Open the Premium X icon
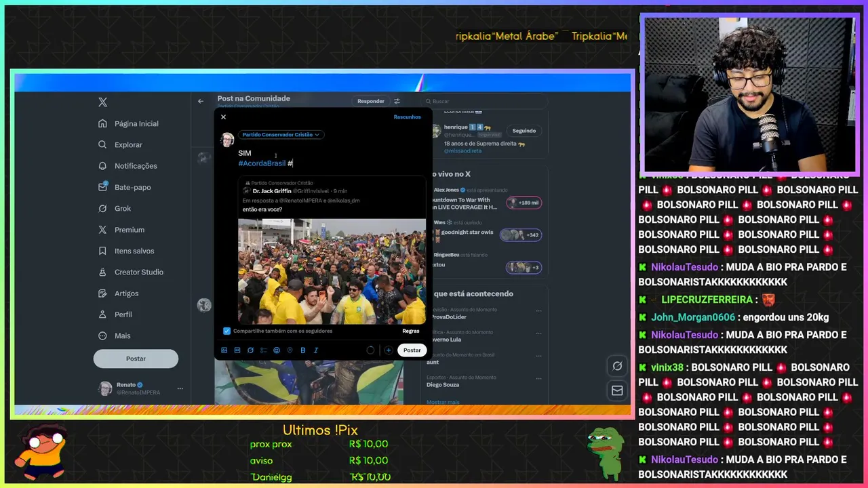Image resolution: width=868 pixels, height=488 pixels. tap(102, 230)
